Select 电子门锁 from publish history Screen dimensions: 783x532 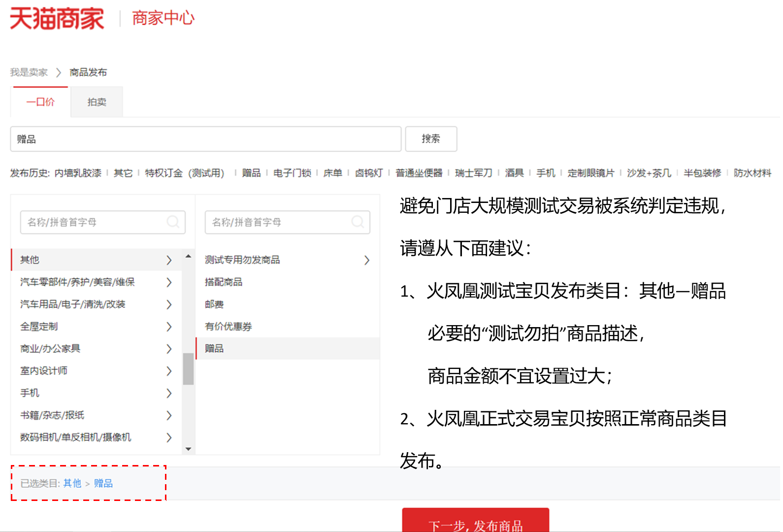point(292,173)
